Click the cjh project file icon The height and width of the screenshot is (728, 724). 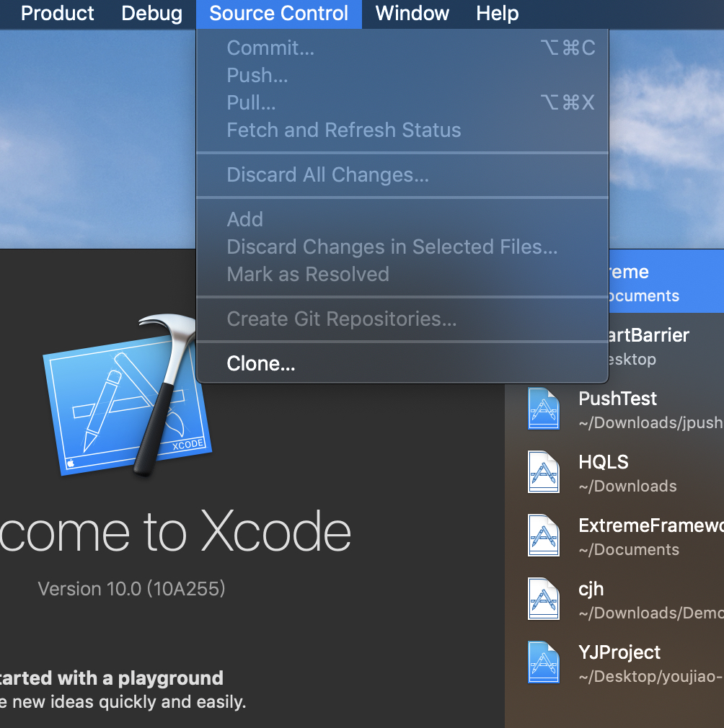pos(543,600)
